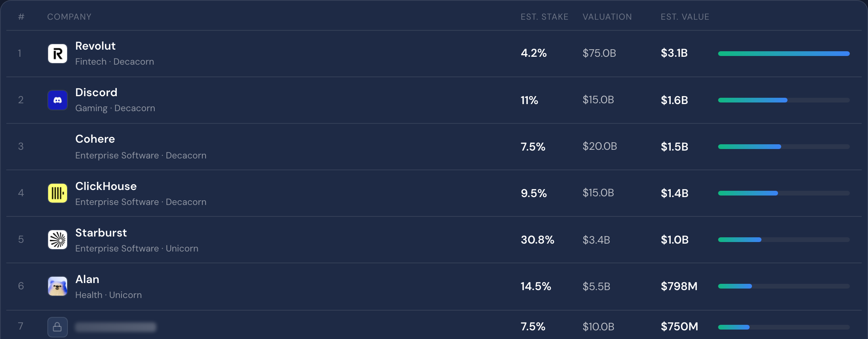Screen dimensions: 868x339
Task: Click Revolut's estimated value progress bar
Action: coord(784,54)
